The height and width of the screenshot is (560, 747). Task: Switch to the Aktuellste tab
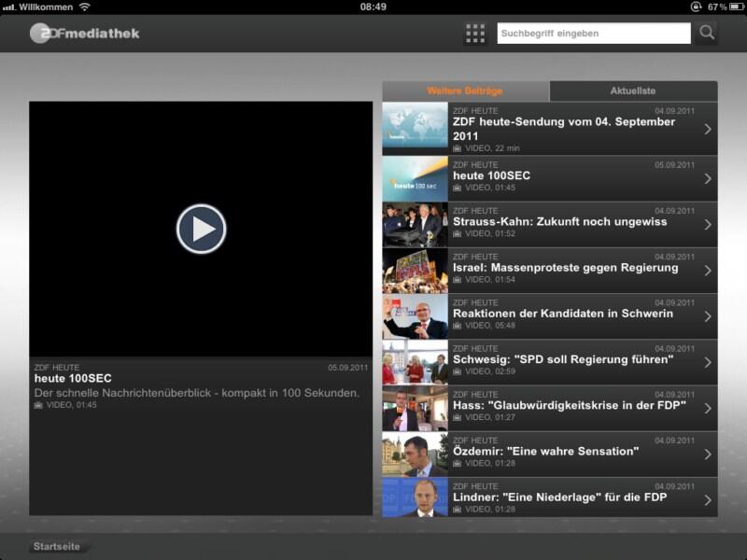pos(633,91)
